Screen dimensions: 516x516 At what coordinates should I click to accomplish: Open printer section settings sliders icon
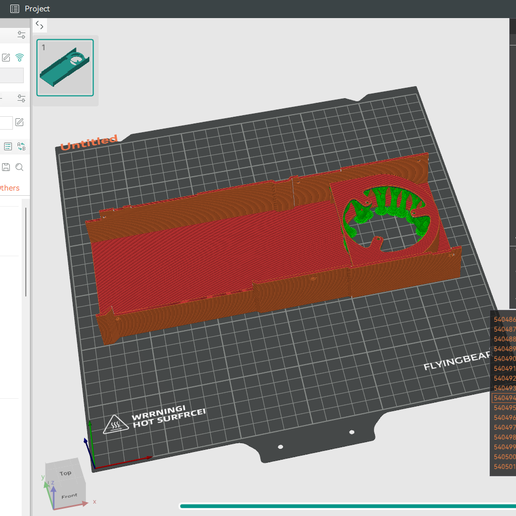21,35
